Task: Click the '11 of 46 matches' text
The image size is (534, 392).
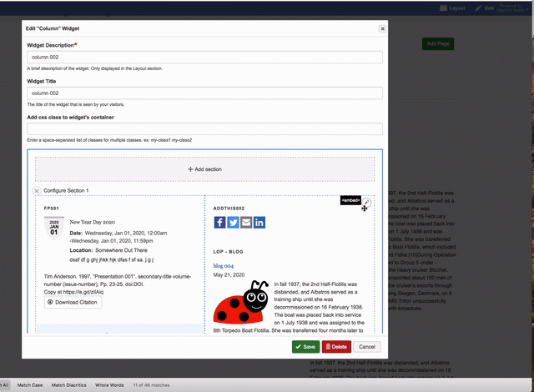Action: tap(151, 385)
